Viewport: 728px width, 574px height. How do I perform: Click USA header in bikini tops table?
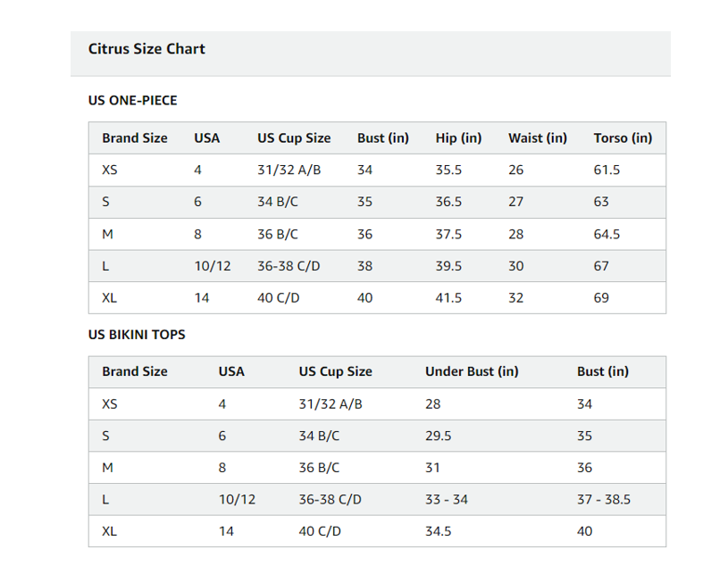point(231,371)
